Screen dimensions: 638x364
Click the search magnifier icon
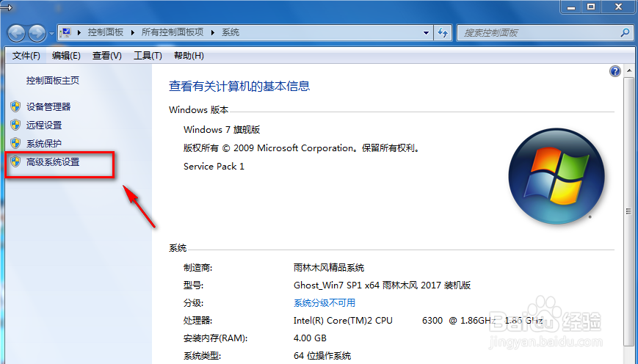(x=625, y=32)
